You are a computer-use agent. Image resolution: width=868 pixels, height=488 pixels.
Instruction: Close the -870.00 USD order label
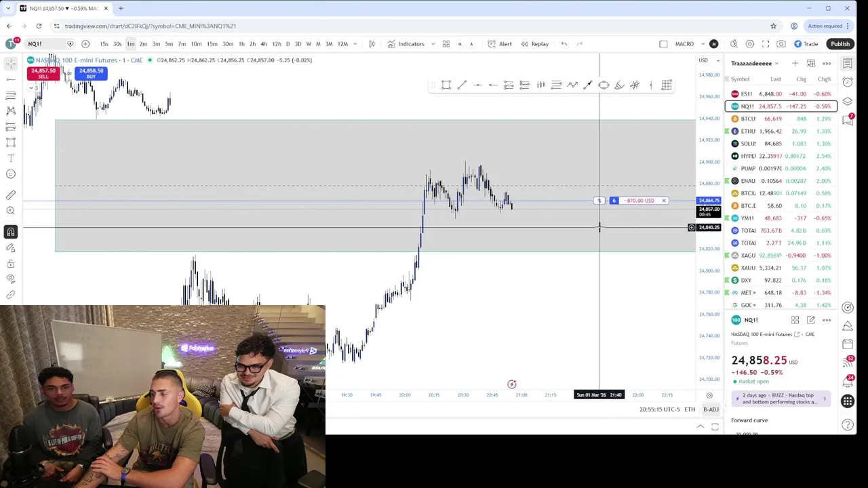pyautogui.click(x=664, y=201)
